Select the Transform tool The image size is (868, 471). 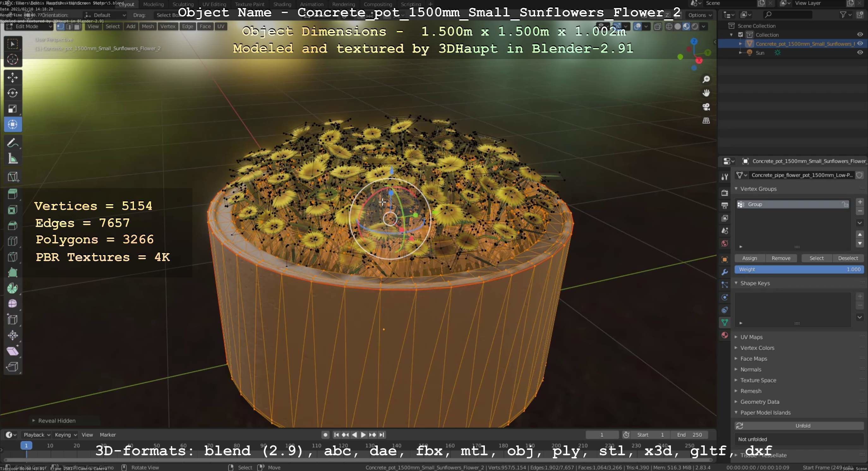13,125
